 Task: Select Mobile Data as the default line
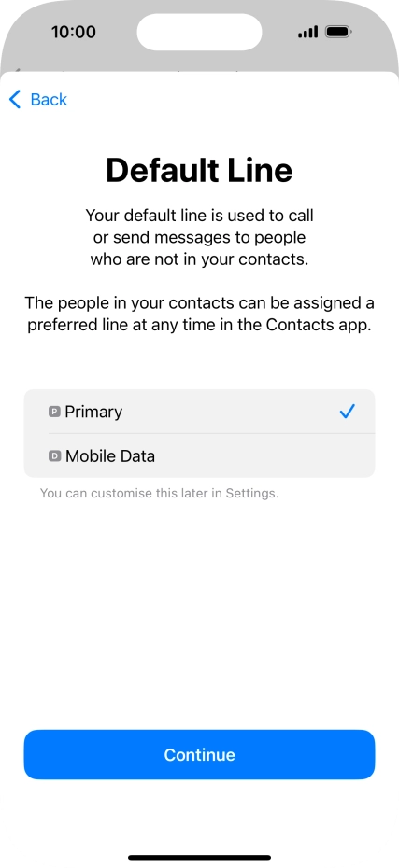coord(200,455)
